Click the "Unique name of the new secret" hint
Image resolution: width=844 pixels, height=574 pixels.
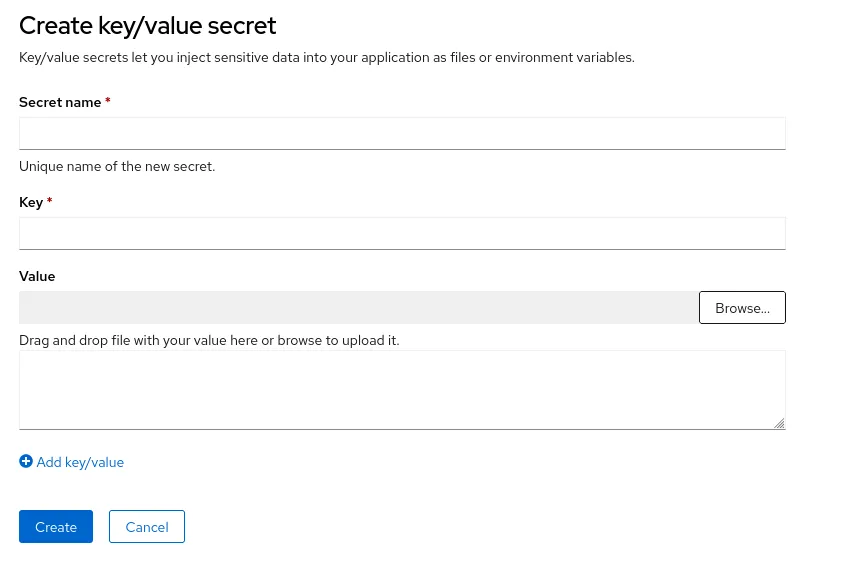click(x=117, y=166)
